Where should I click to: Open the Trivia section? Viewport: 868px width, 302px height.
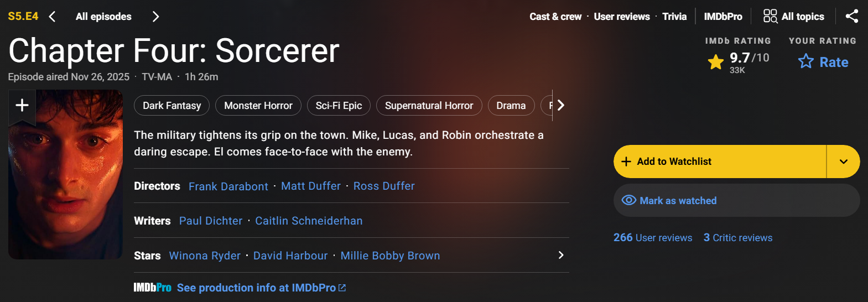674,17
